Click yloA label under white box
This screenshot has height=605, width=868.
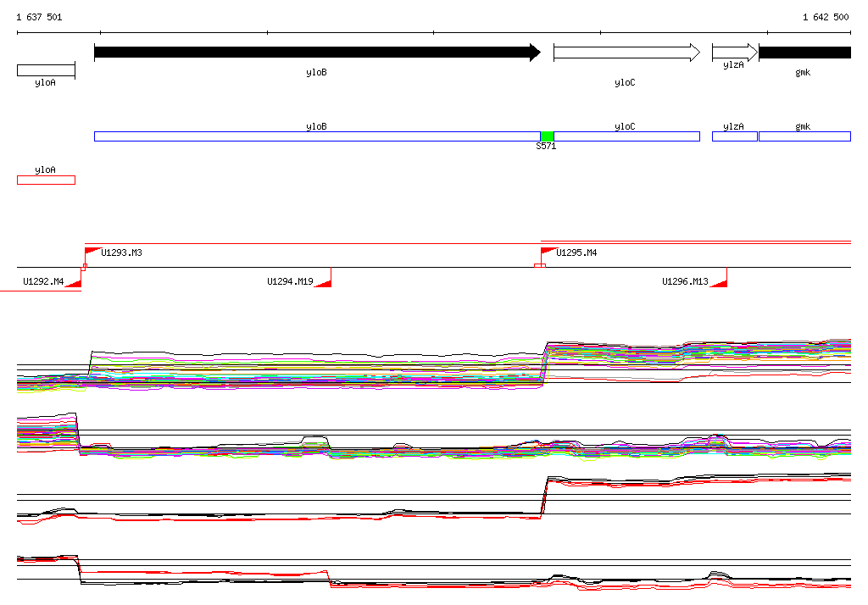(46, 82)
